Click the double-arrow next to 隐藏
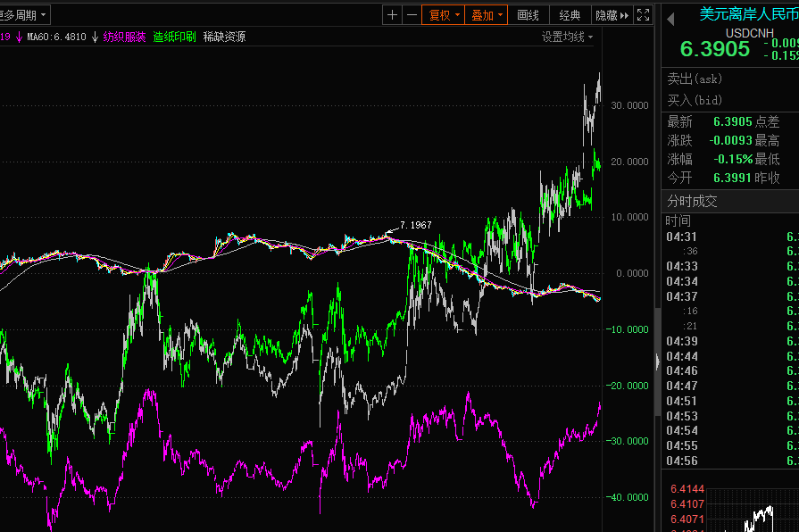This screenshot has width=799, height=532. coord(624,15)
